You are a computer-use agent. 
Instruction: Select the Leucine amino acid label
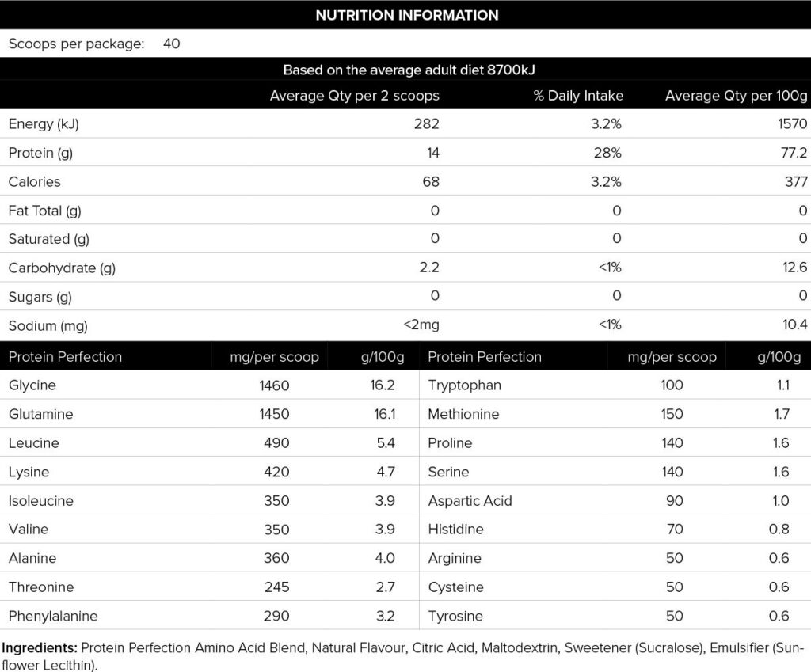(34, 442)
